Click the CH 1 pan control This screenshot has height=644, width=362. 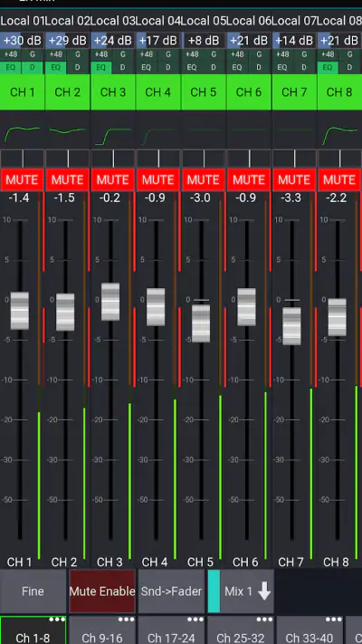coord(22,159)
